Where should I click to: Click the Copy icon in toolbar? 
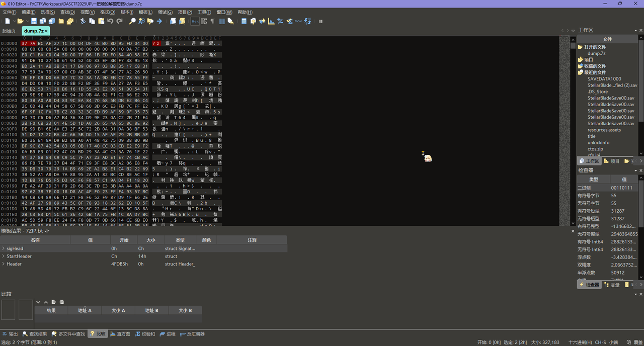[92, 21]
